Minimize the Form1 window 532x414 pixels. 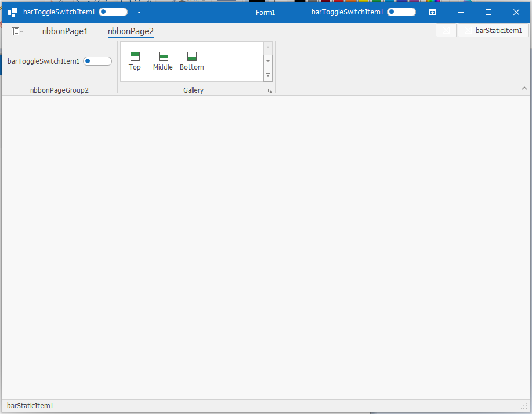pyautogui.click(x=461, y=12)
